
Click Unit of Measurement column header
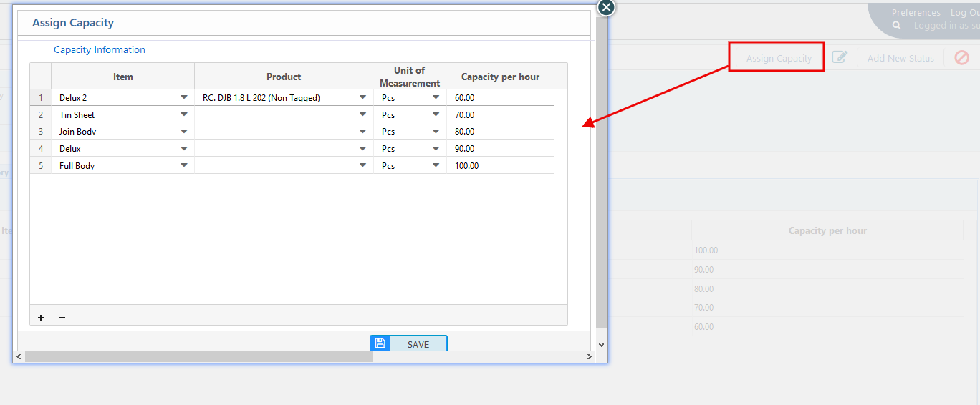pyautogui.click(x=410, y=77)
